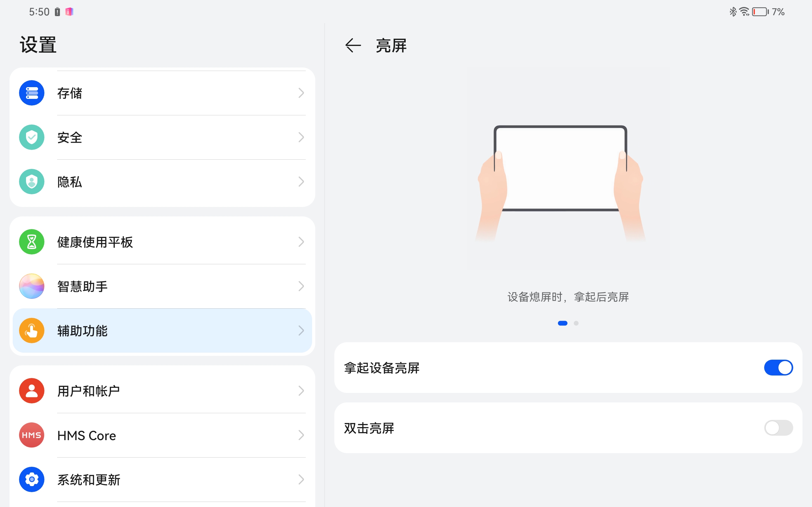This screenshot has height=507, width=812.
Task: Click the chevron on the 智慧助手 row
Action: pyautogui.click(x=301, y=286)
